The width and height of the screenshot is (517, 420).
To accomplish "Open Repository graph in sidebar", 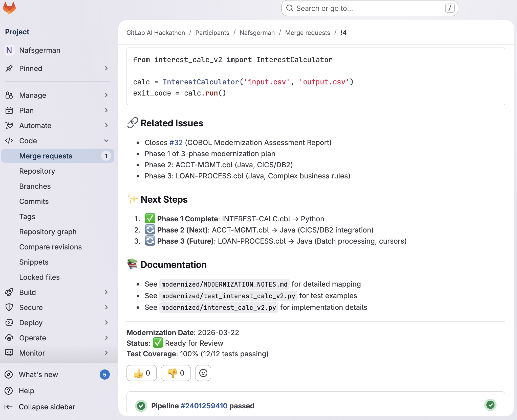I will 48,232.
